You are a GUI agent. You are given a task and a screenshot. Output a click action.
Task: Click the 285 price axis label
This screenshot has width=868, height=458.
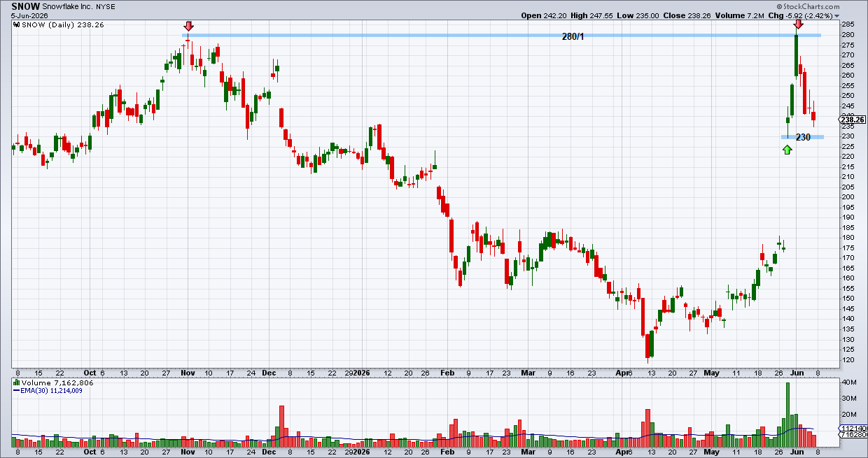pos(848,24)
